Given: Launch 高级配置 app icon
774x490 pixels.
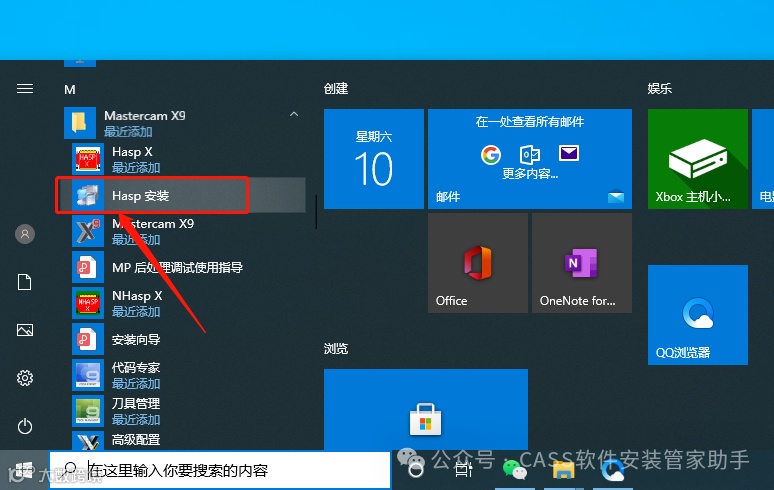Looking at the screenshot, I should pyautogui.click(x=88, y=441).
